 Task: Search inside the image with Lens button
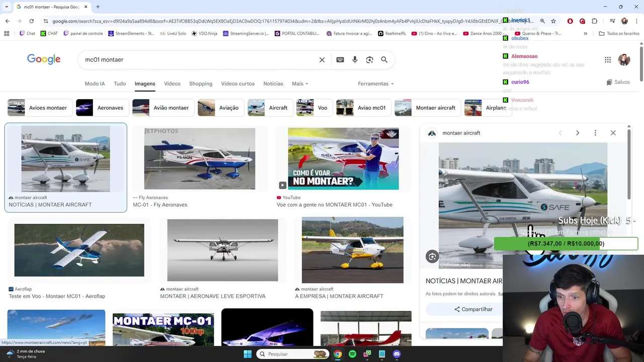coord(432,256)
